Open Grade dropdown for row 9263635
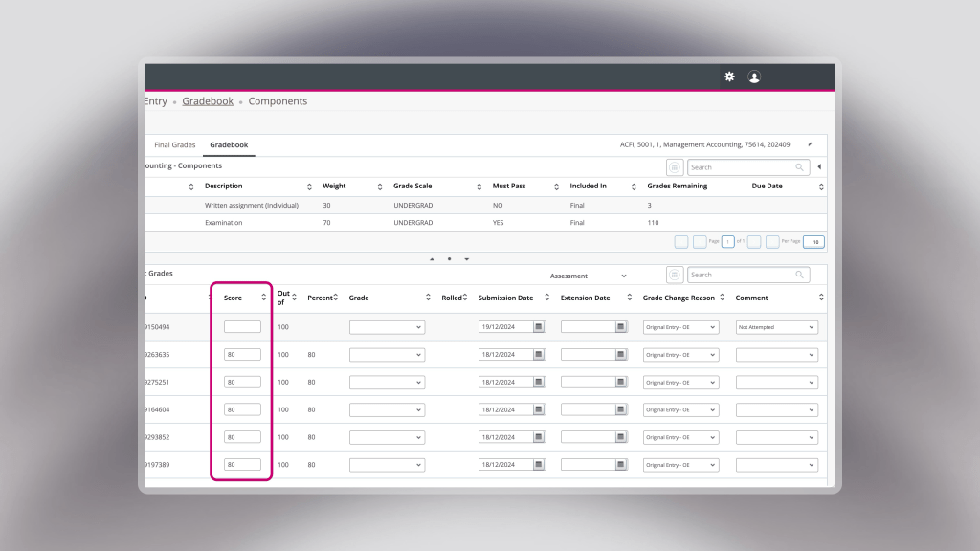Image resolution: width=980 pixels, height=551 pixels. (387, 354)
